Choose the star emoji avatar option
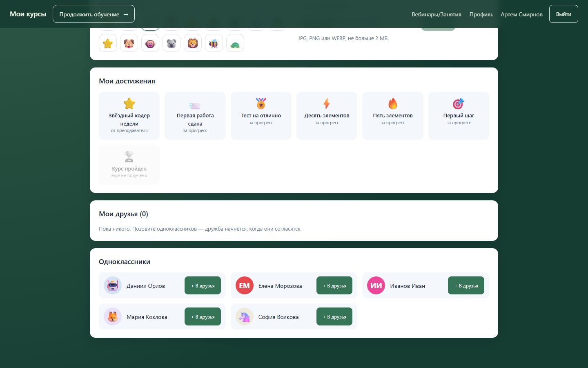Viewport: 588px width, 368px height. click(108, 43)
